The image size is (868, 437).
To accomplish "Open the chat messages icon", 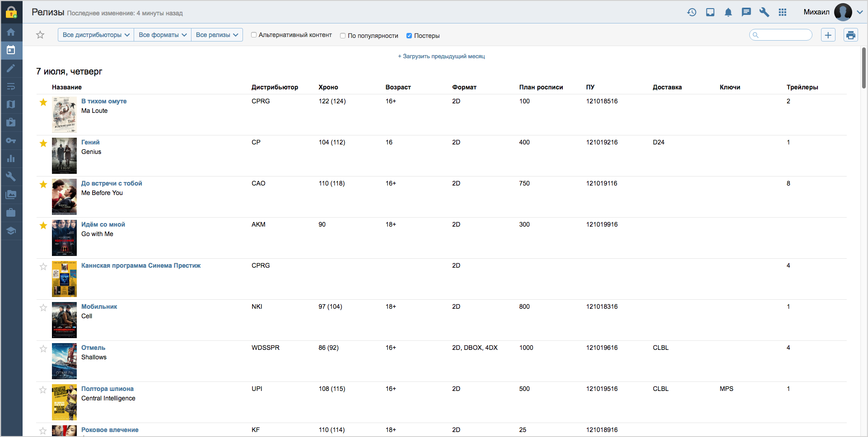I will 746,12.
